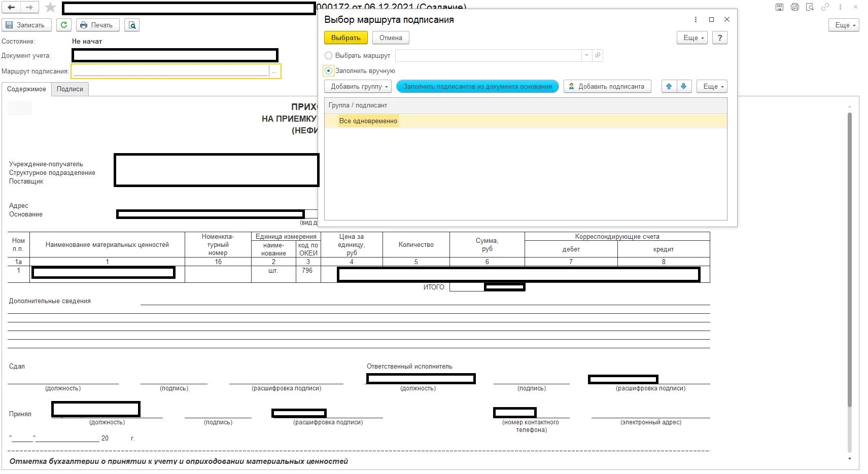Select the "Выбрать маршрут" radio button
This screenshot has width=868, height=474.
point(328,56)
